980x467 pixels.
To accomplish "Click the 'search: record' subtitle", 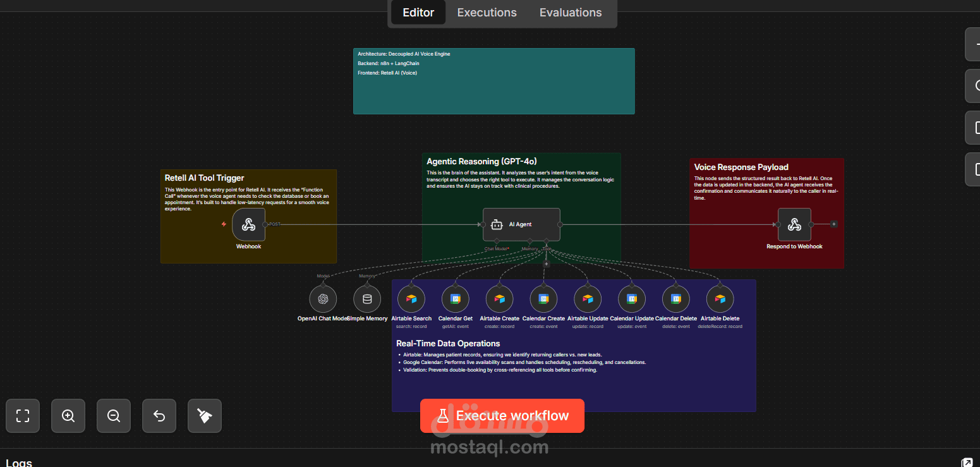I will pos(411,327).
